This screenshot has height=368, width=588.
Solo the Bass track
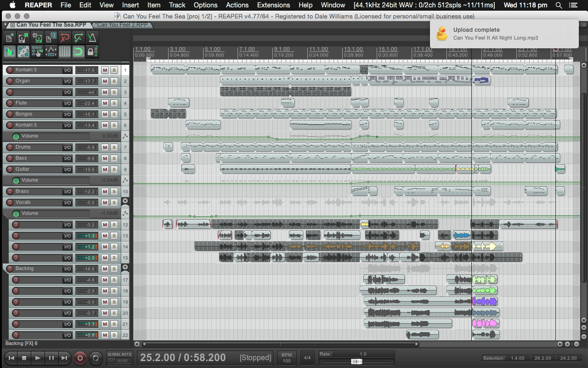tap(114, 159)
